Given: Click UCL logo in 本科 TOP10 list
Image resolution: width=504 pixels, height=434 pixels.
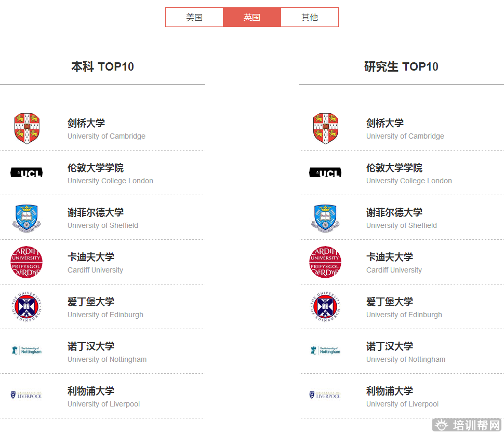Looking at the screenshot, I should [x=26, y=173].
